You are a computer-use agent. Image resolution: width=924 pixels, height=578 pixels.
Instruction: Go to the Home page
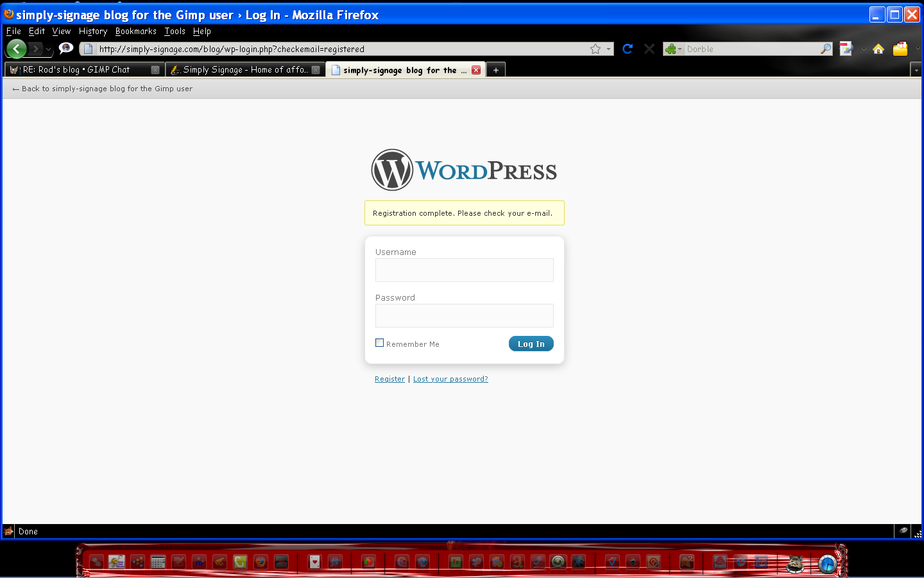point(878,49)
